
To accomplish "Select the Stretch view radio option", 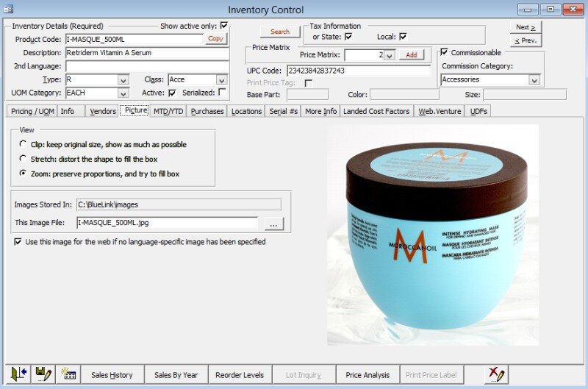I will point(24,159).
